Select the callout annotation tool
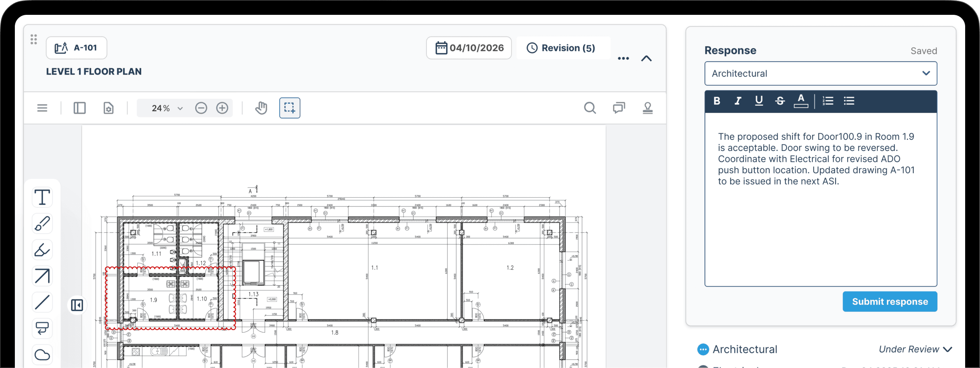Viewport: 980px width, 368px height. tap(42, 328)
